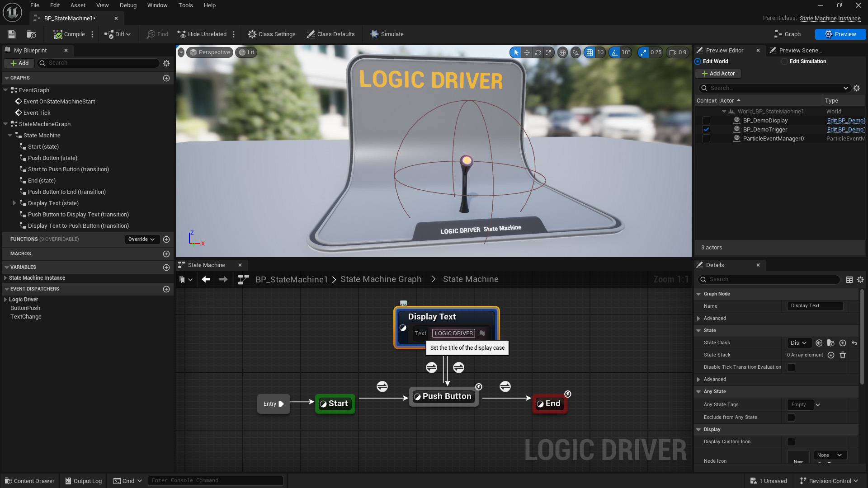
Task: Activate the Rotate gizmo tool in viewport
Action: (538, 52)
